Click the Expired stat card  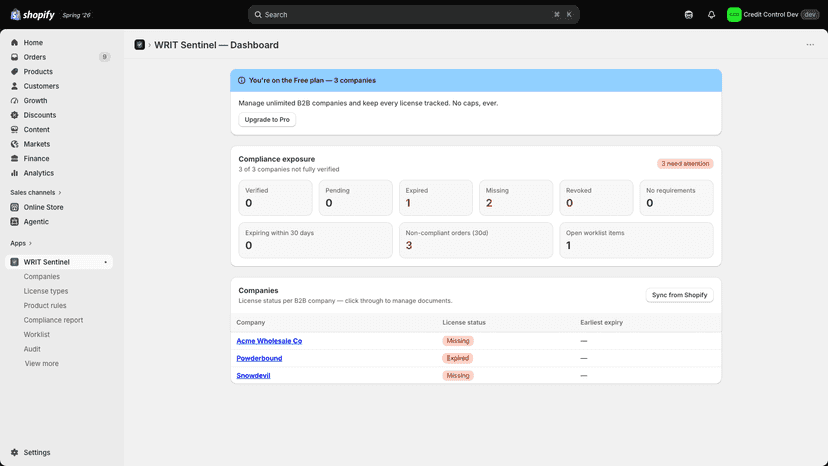(436, 198)
